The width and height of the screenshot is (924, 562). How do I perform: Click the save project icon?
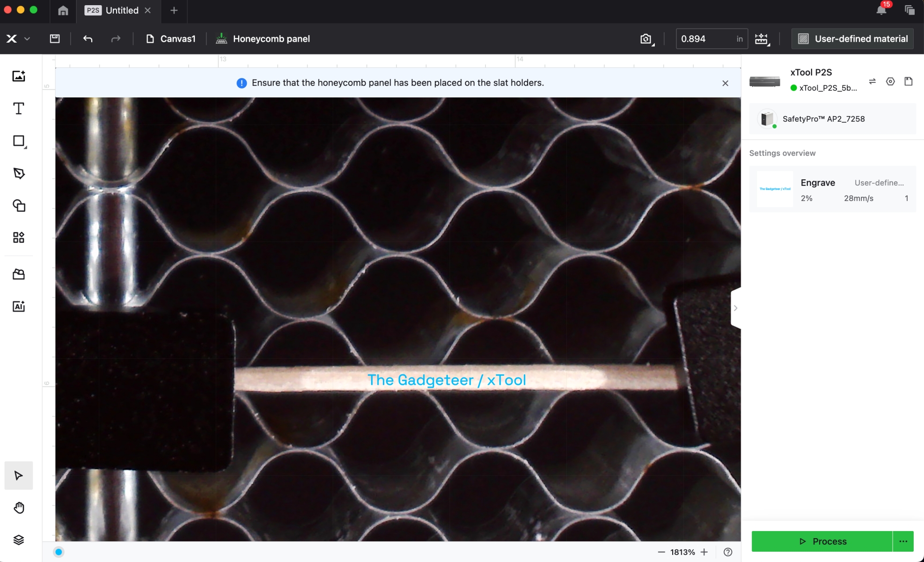(55, 39)
